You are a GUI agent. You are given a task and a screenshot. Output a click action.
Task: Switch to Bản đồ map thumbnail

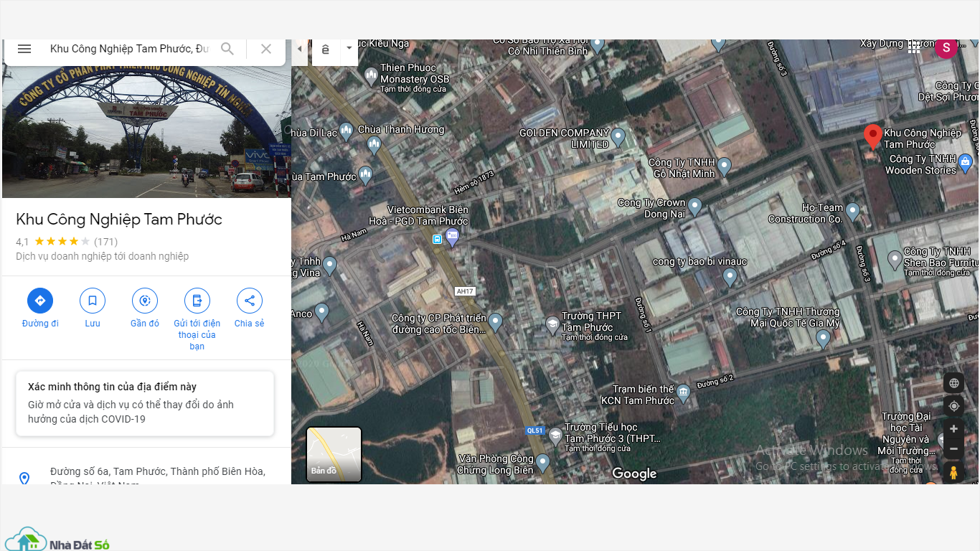(334, 454)
